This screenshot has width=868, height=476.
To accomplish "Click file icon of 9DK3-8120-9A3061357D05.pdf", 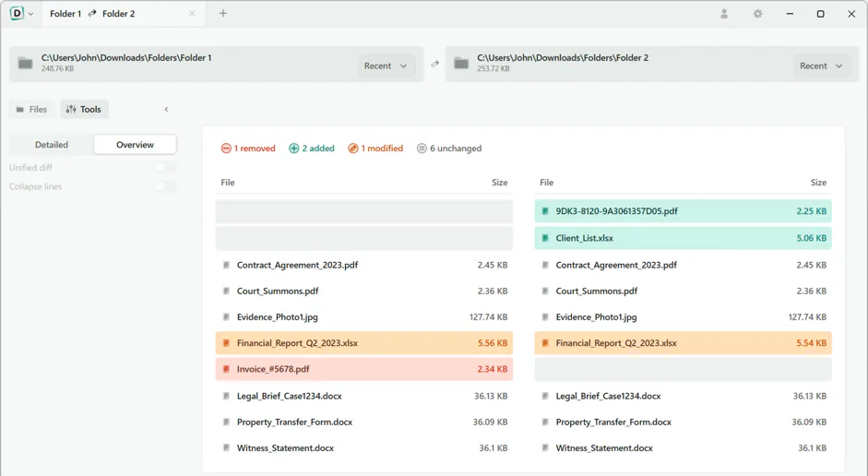I will point(545,211).
